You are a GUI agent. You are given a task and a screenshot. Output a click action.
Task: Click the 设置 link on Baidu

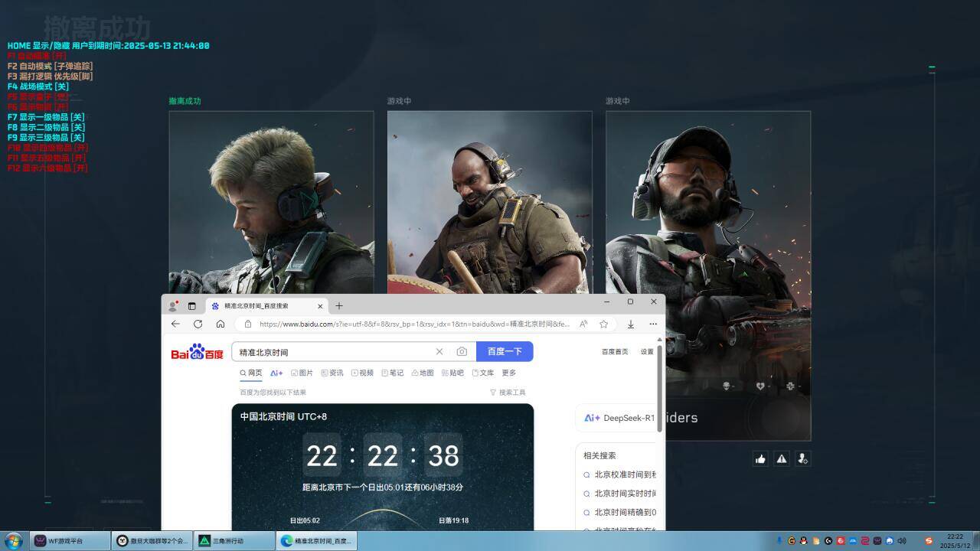pyautogui.click(x=647, y=351)
